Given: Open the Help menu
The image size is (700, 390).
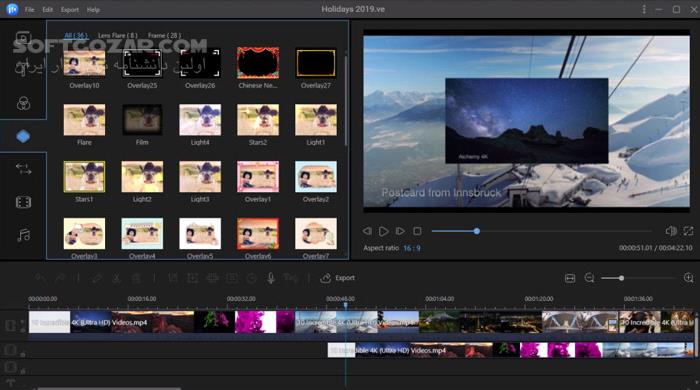Looking at the screenshot, I should click(x=93, y=9).
